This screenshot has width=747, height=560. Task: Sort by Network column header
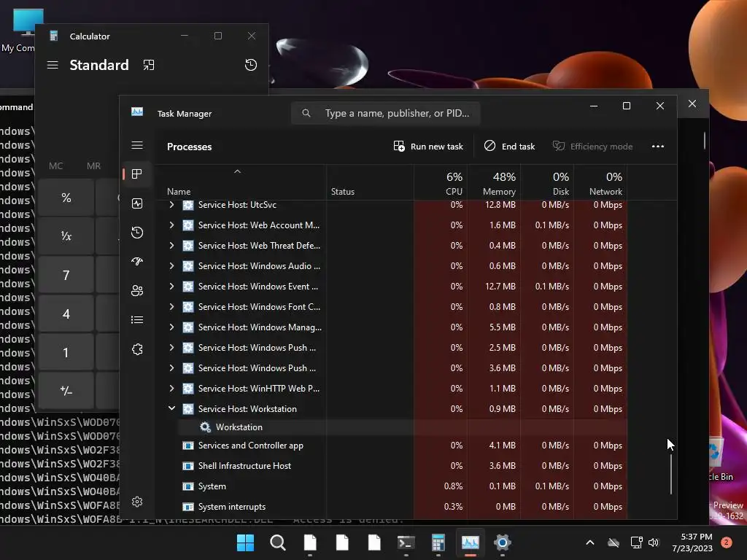pos(601,183)
